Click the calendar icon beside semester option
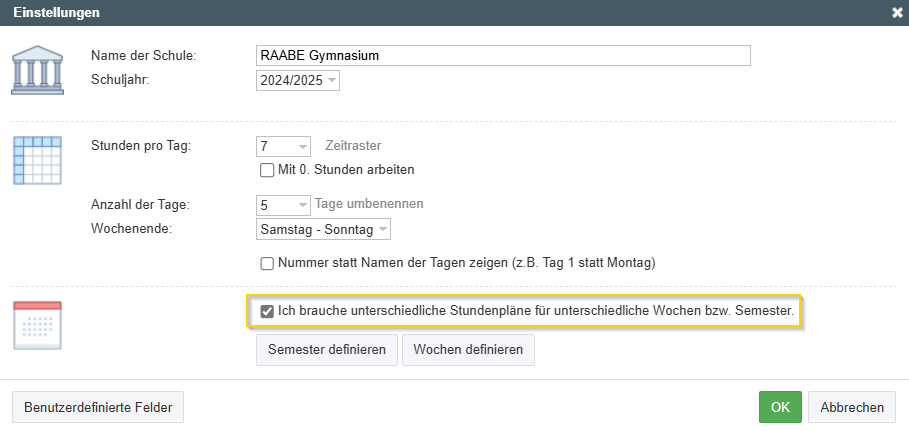 click(x=37, y=325)
